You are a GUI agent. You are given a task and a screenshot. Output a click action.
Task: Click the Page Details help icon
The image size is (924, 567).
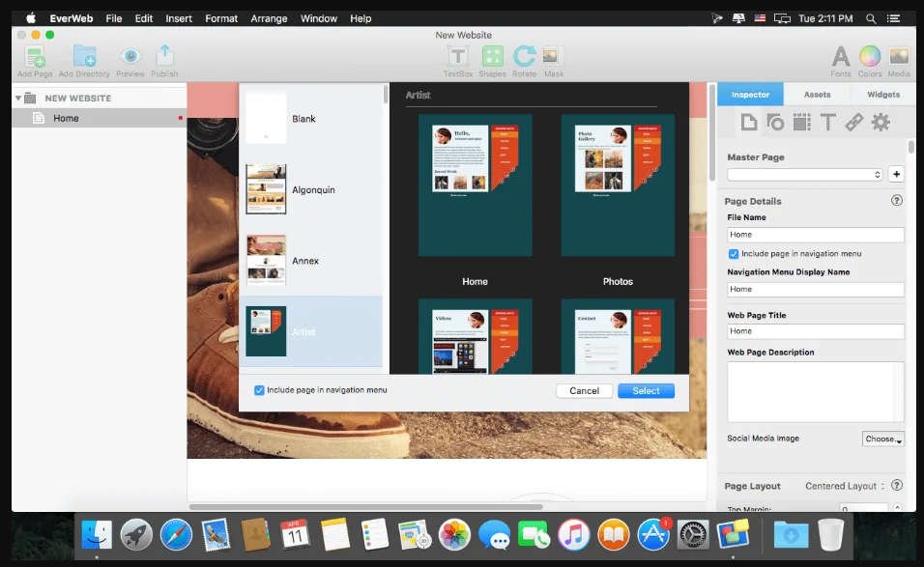click(896, 200)
